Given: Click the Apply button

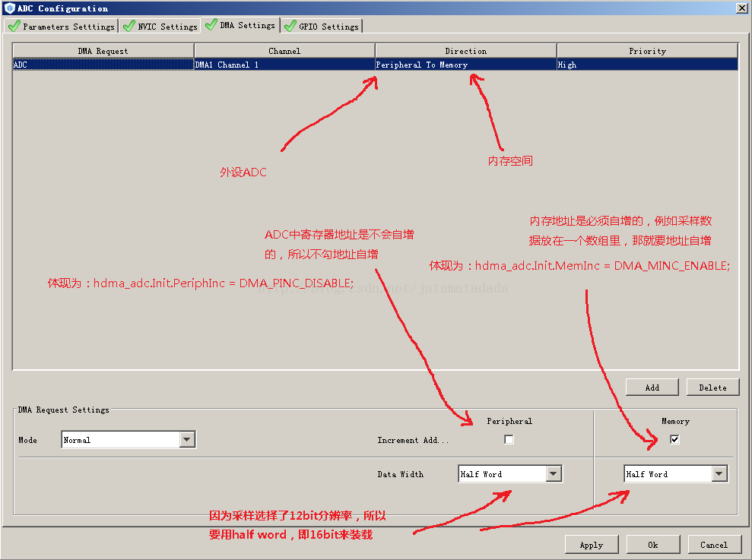Looking at the screenshot, I should click(x=592, y=545).
